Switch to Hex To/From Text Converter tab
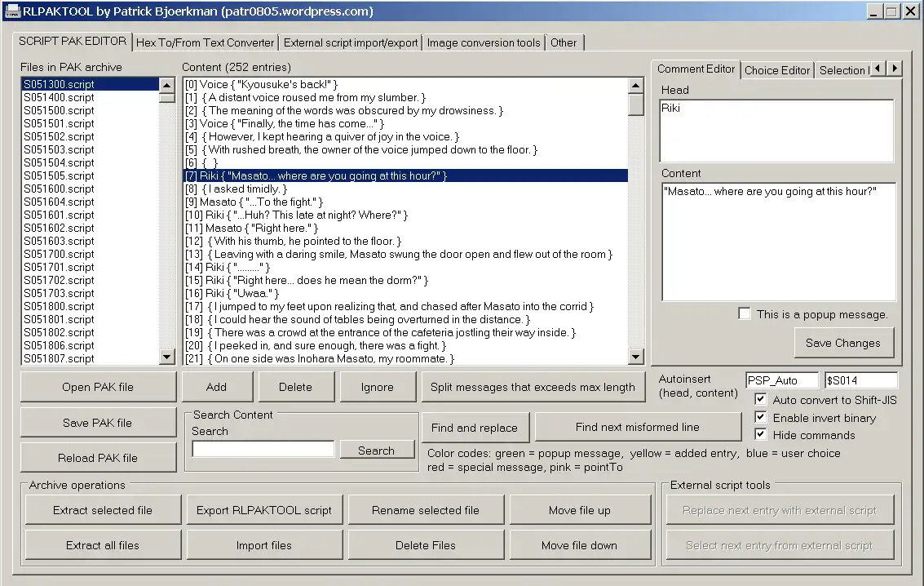 click(x=205, y=42)
